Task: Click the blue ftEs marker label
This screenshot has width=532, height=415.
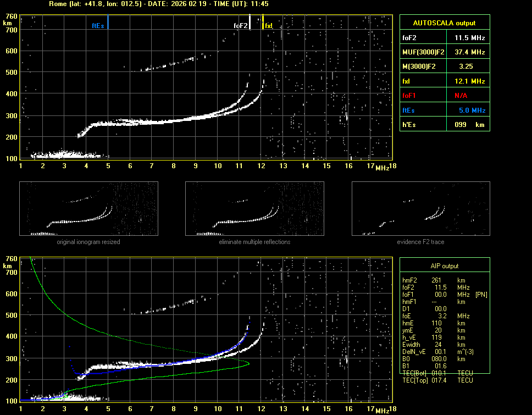Action: click(98, 26)
